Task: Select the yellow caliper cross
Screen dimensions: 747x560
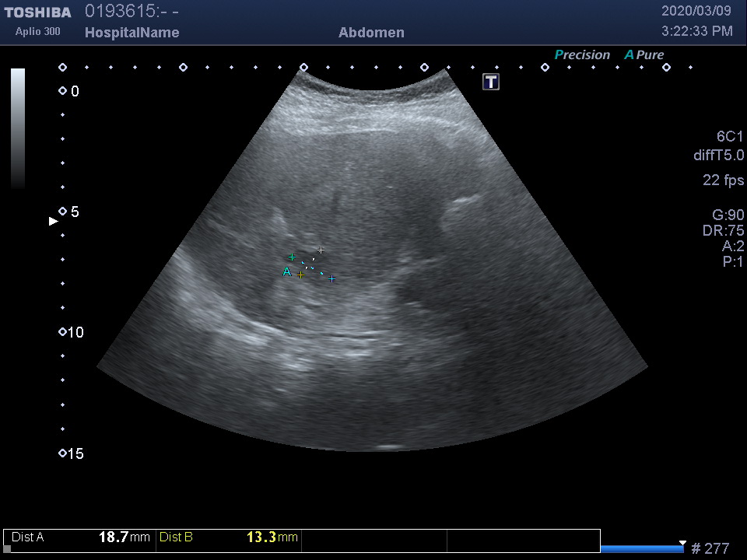Action: (x=301, y=275)
